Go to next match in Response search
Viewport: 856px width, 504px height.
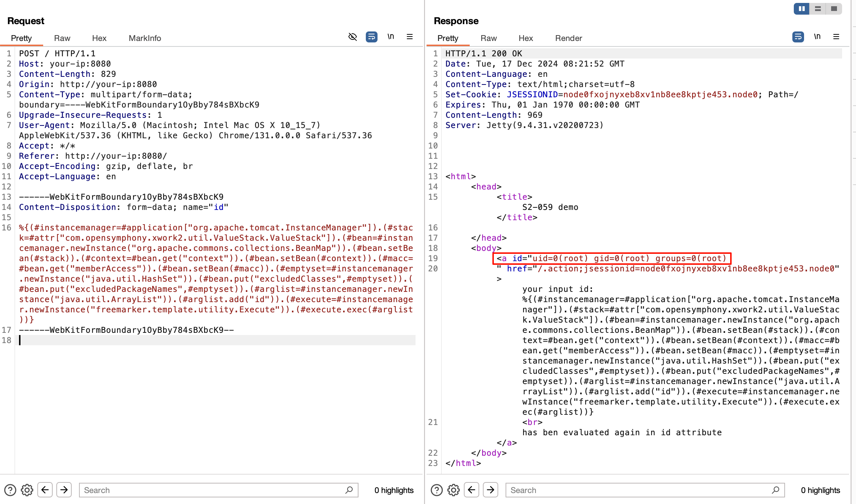tap(491, 490)
